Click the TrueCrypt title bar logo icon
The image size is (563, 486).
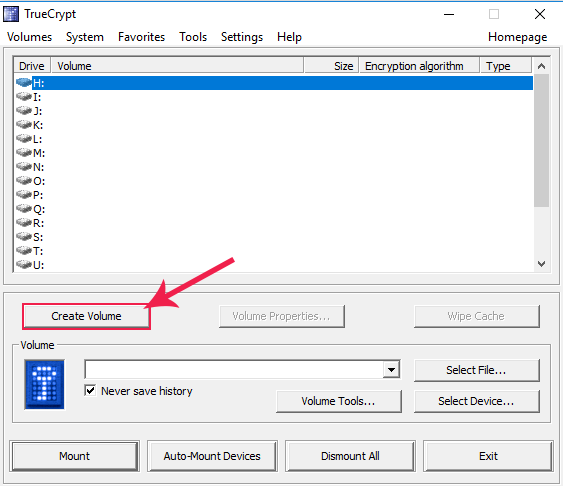click(x=10, y=14)
